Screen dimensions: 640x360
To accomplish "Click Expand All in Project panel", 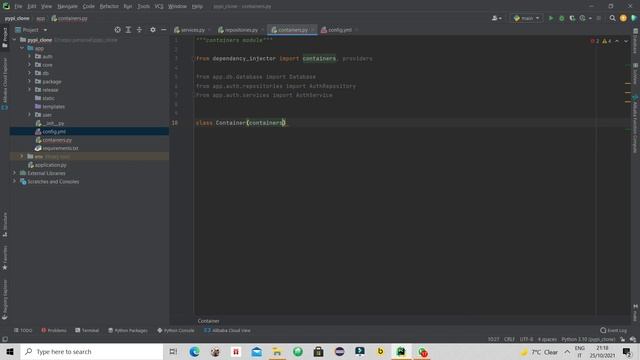I will 128,30.
